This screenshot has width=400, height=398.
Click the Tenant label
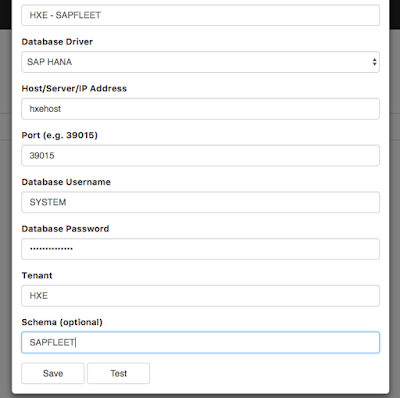pyautogui.click(x=37, y=275)
